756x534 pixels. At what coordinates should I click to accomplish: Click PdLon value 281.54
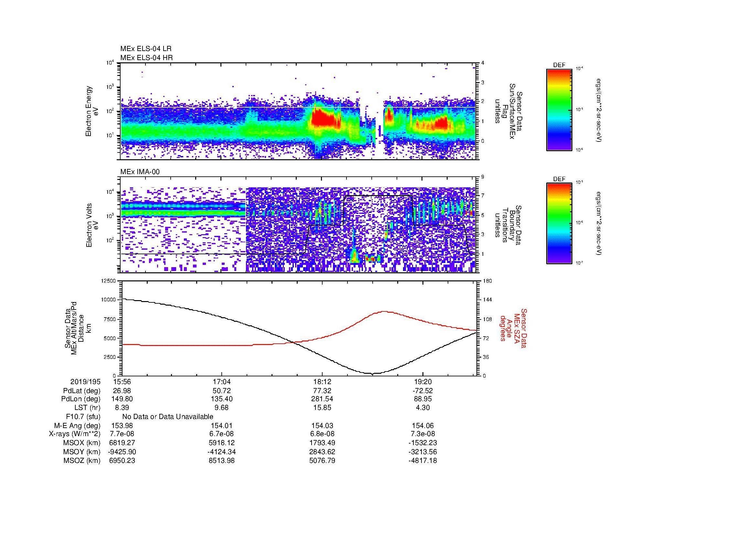[322, 399]
